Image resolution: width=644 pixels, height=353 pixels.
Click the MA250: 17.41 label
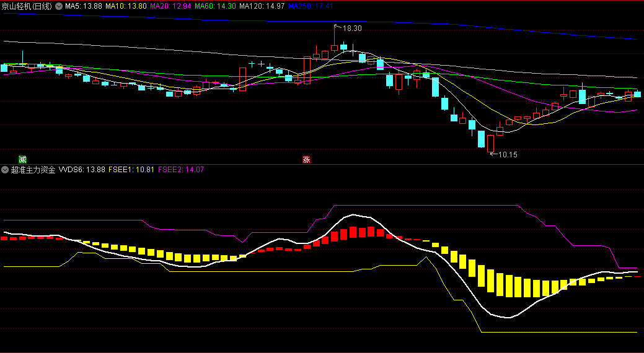[x=311, y=6]
